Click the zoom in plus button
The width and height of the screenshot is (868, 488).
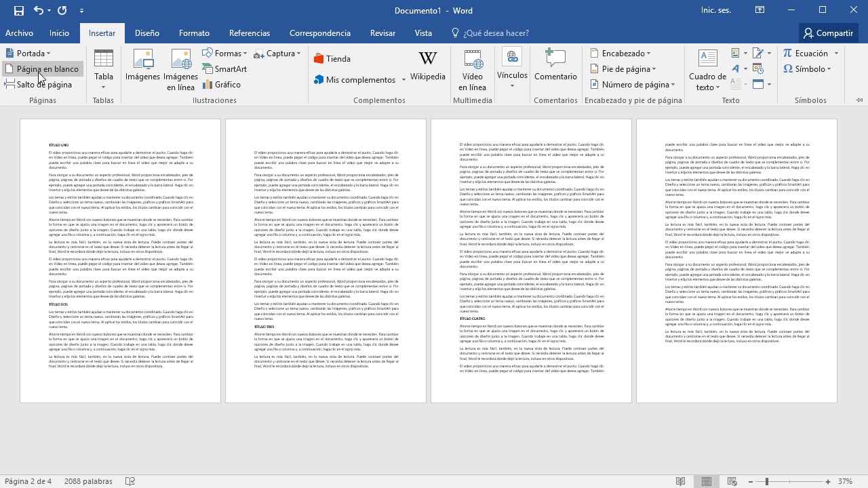pos(828,481)
